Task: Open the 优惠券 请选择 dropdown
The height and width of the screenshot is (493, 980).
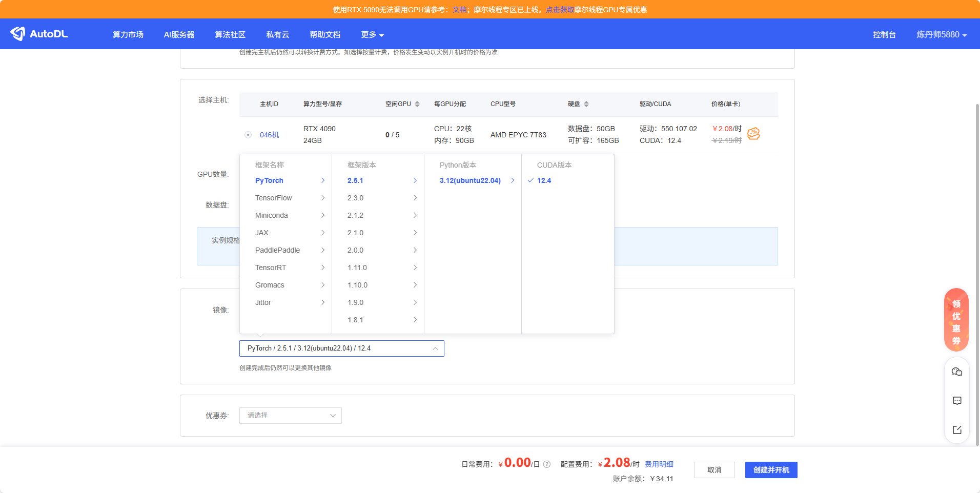Action: pyautogui.click(x=290, y=415)
